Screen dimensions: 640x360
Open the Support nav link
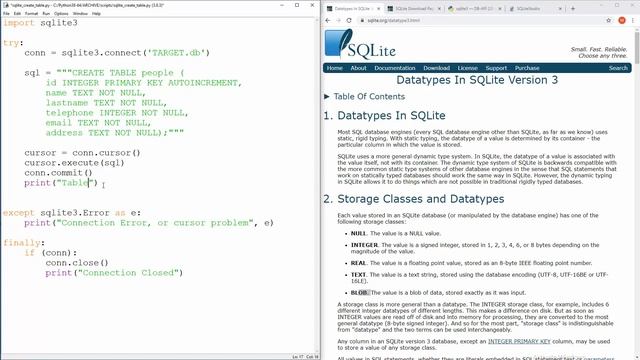[496, 68]
